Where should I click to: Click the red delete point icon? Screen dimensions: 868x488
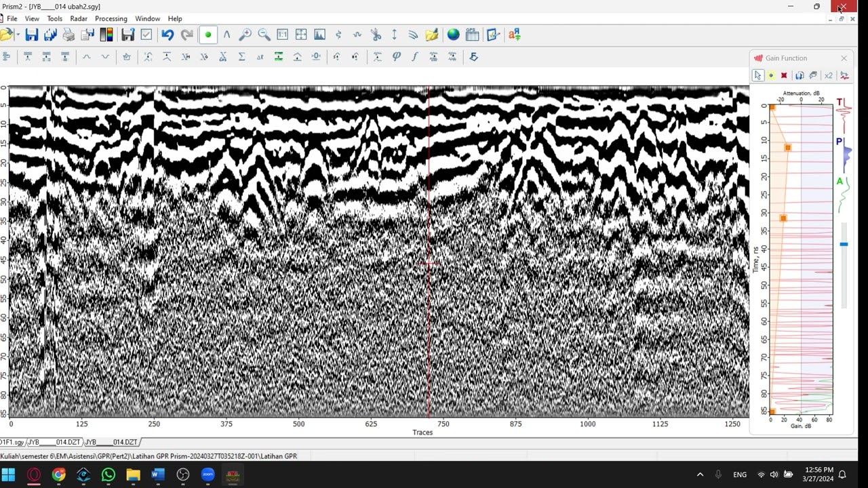(784, 75)
